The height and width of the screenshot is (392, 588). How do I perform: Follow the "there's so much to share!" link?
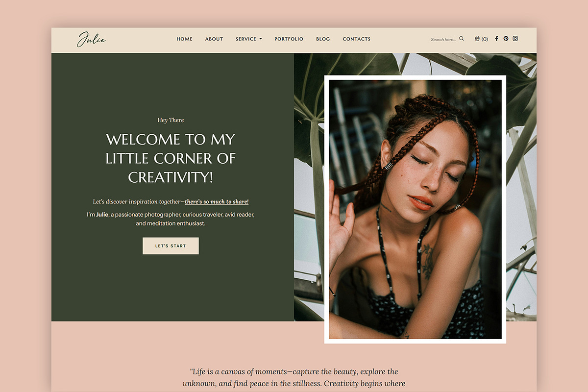[x=217, y=202]
